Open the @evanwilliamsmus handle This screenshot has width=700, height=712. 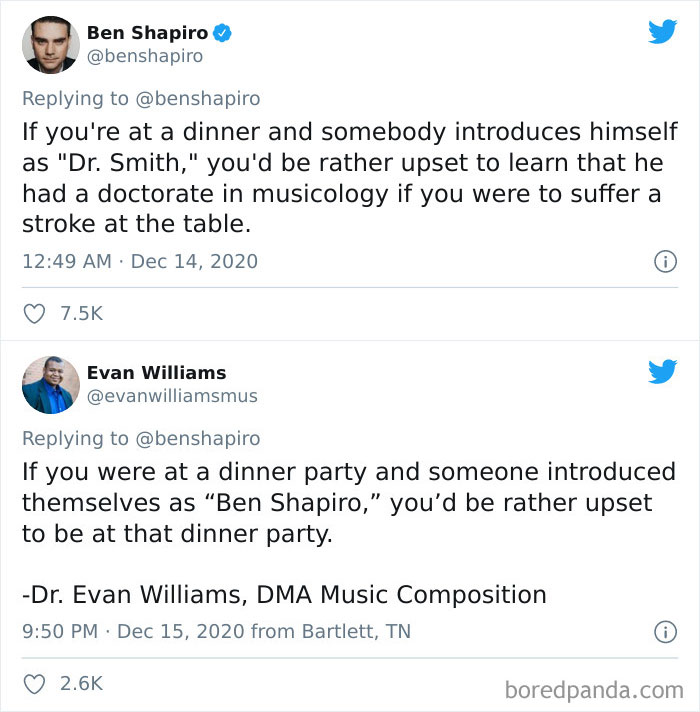pyautogui.click(x=172, y=396)
